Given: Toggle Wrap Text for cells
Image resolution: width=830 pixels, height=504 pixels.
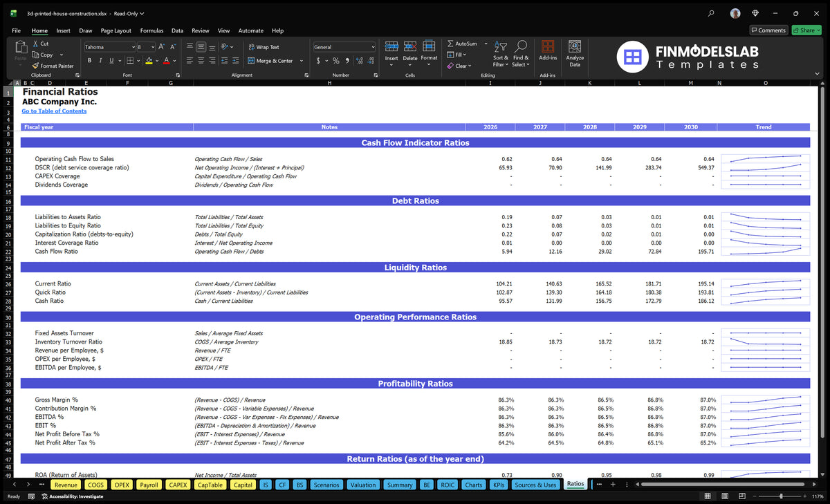Looking at the screenshot, I should (x=263, y=47).
